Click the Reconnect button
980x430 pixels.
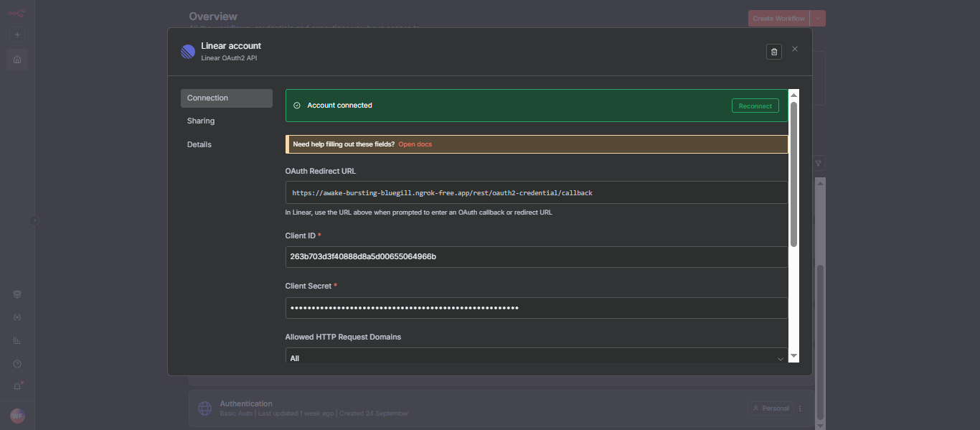(755, 105)
